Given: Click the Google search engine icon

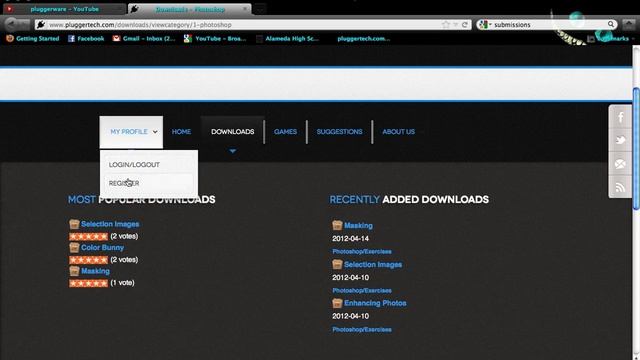Looking at the screenshot, I should point(483,25).
